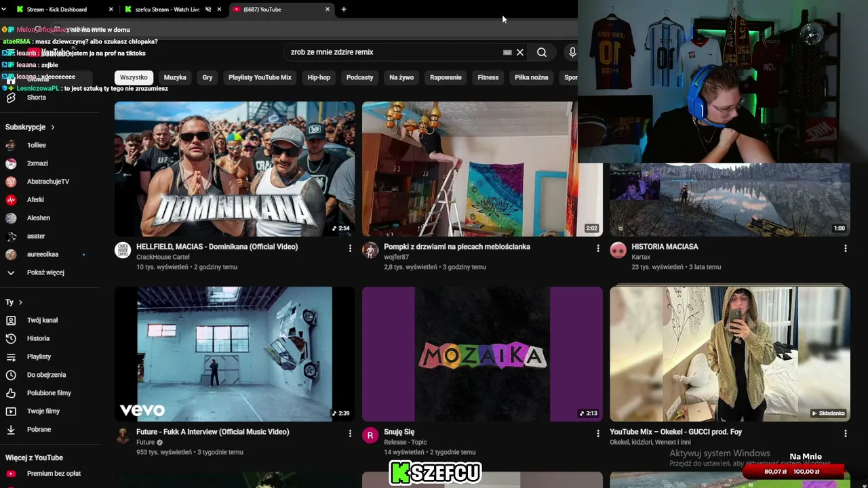Filter results by the Gry chip
Screen dimensions: 868x488
[x=208, y=77]
